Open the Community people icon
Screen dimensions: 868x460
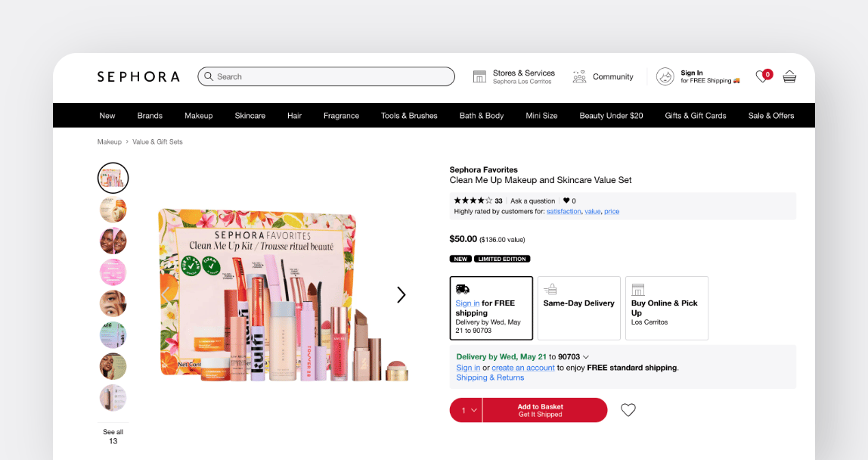pyautogui.click(x=580, y=76)
